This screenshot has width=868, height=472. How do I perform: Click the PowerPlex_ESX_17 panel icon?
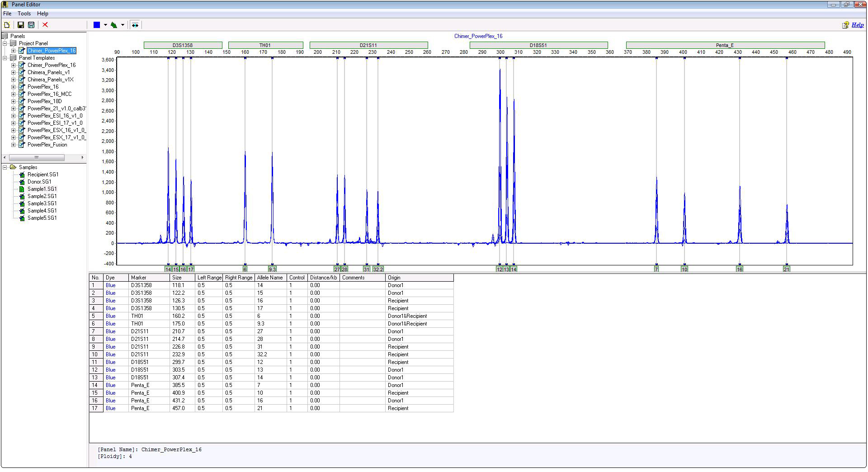pos(21,137)
